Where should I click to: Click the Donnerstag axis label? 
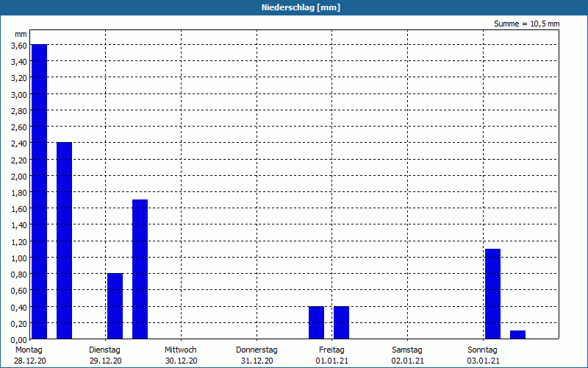tap(257, 350)
